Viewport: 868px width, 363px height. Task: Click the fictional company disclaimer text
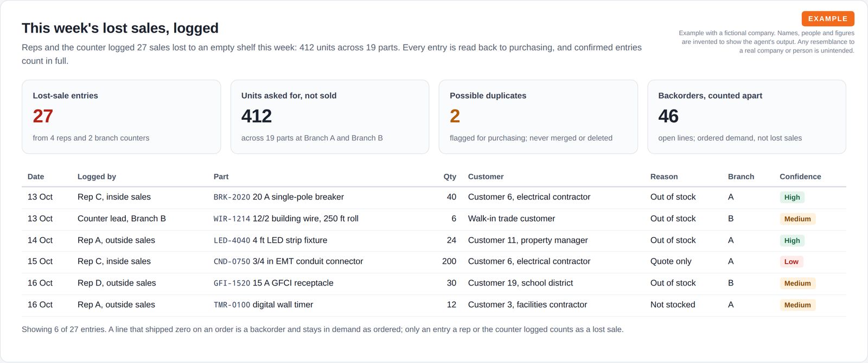pyautogui.click(x=767, y=42)
